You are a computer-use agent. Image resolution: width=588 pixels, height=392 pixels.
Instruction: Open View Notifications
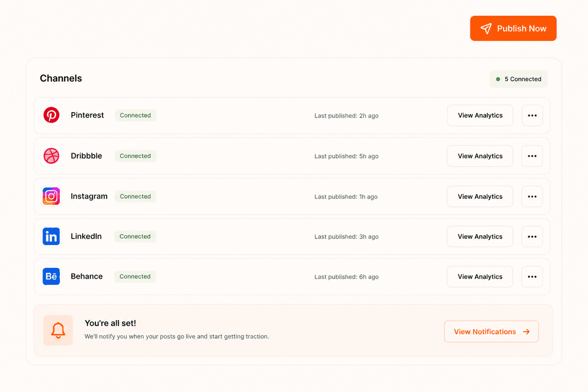(x=491, y=332)
